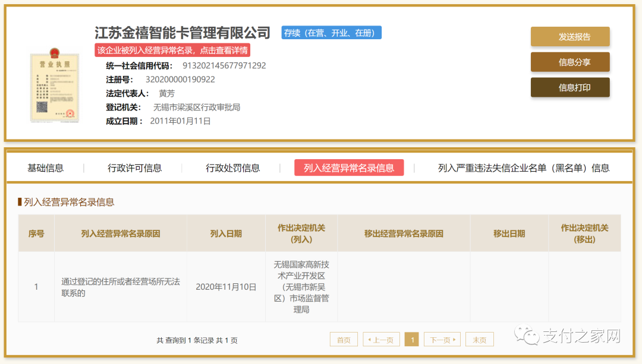Screen dimensions: 642x364
Task: Click the row number 1 cell
Action: pos(36,287)
